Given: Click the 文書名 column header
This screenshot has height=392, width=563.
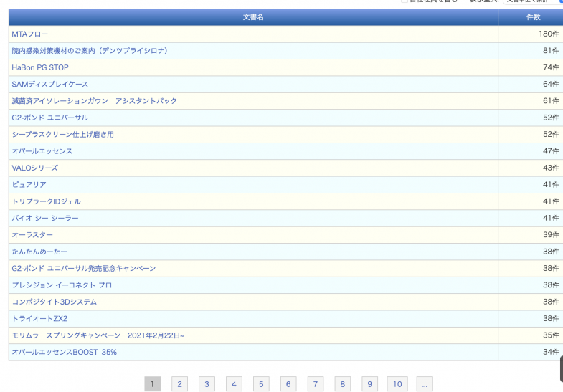Looking at the screenshot, I should point(253,17).
